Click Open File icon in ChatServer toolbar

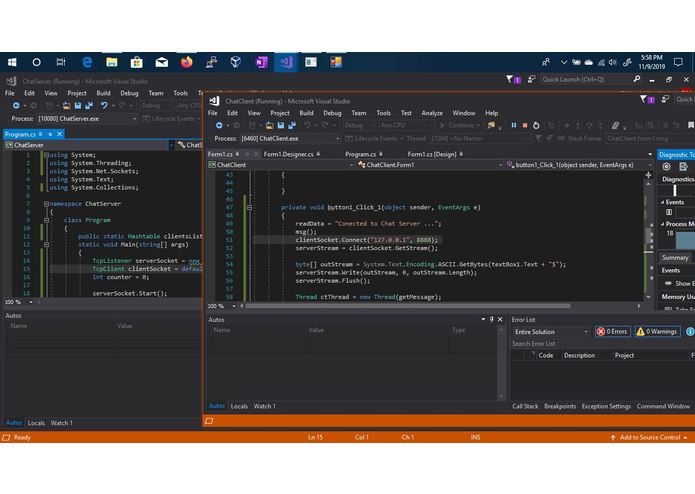(66, 105)
